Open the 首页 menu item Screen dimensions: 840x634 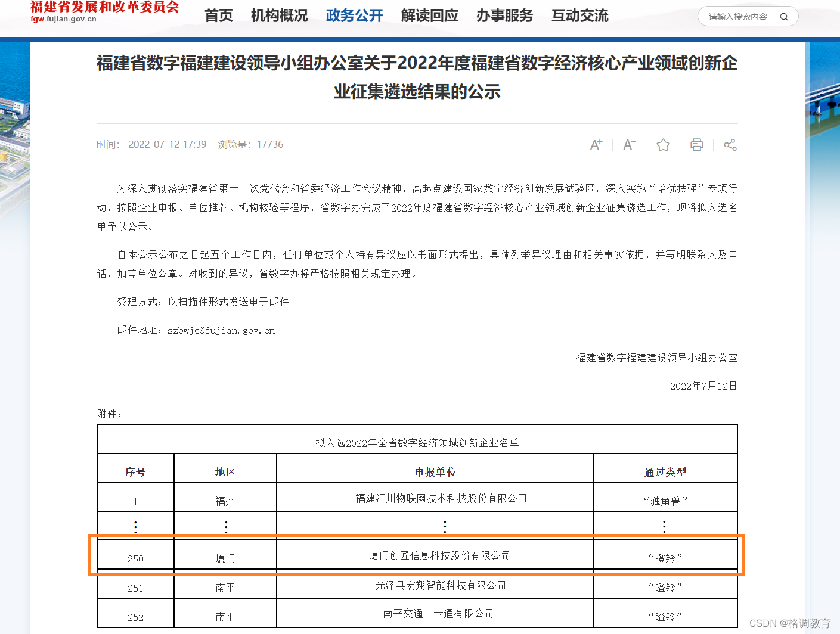[218, 16]
